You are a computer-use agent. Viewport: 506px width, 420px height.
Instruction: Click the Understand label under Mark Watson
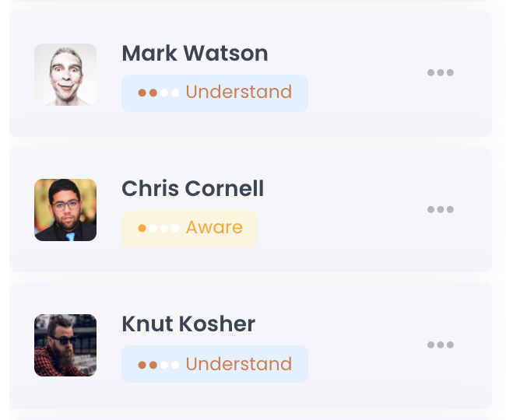pos(238,93)
